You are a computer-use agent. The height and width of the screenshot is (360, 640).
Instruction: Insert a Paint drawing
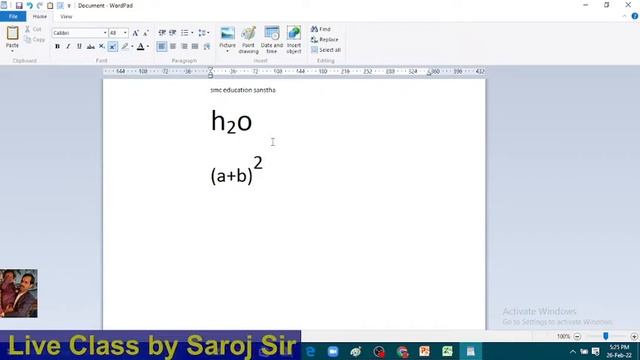(x=248, y=40)
